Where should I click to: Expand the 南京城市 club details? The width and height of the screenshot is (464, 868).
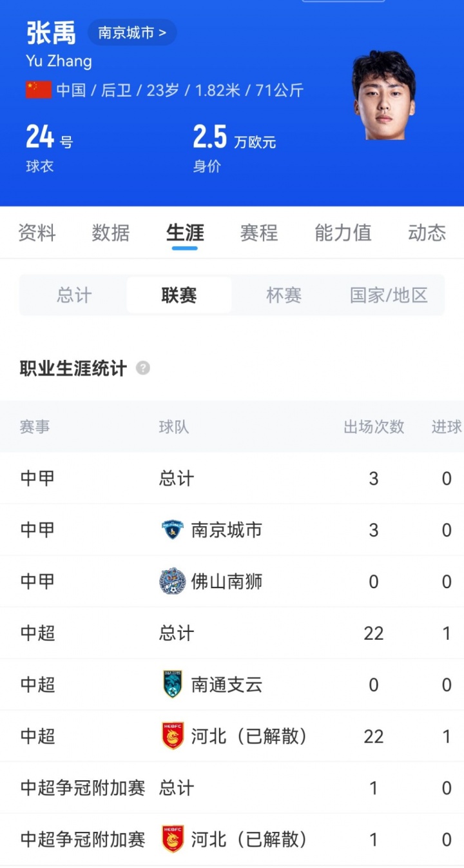pos(131,32)
